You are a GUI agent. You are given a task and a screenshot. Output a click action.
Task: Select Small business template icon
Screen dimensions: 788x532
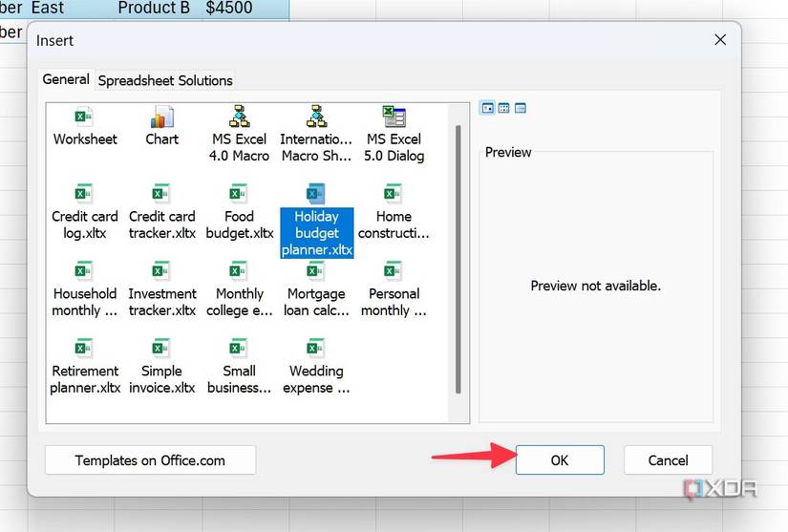[238, 348]
